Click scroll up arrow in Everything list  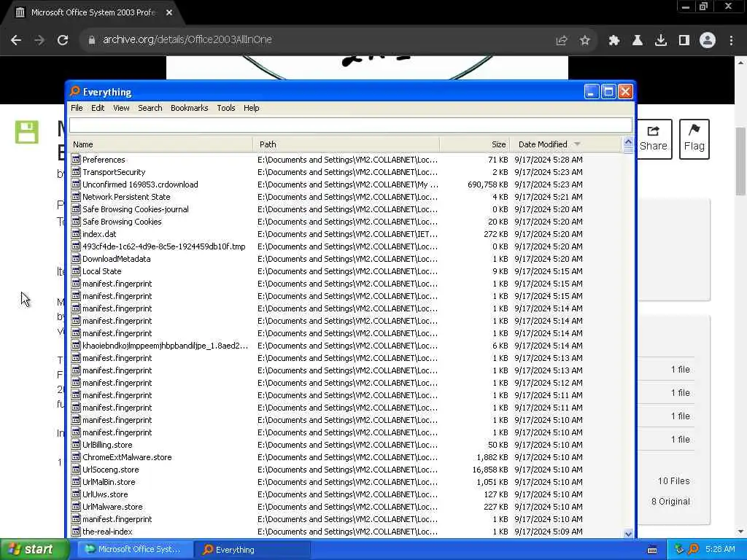tap(628, 142)
